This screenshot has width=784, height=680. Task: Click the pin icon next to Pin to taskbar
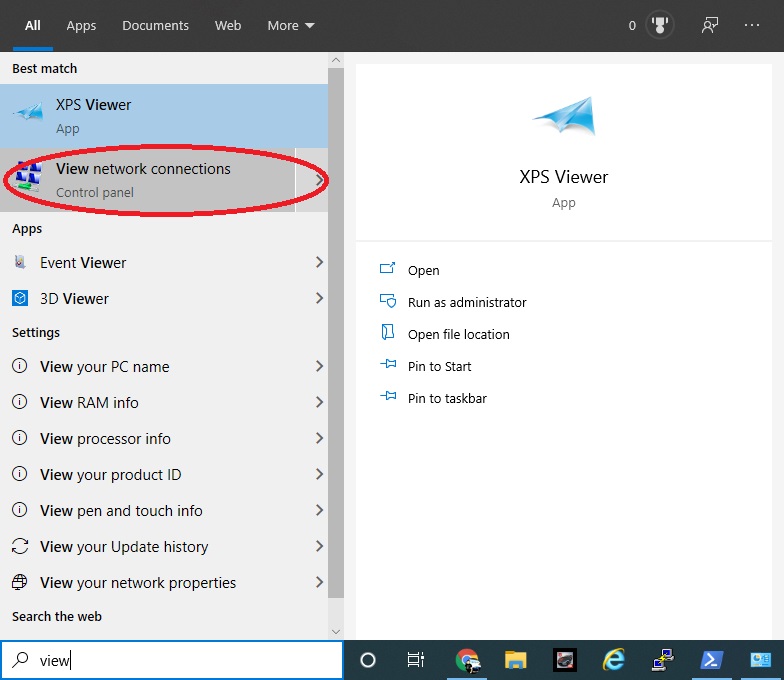(388, 396)
